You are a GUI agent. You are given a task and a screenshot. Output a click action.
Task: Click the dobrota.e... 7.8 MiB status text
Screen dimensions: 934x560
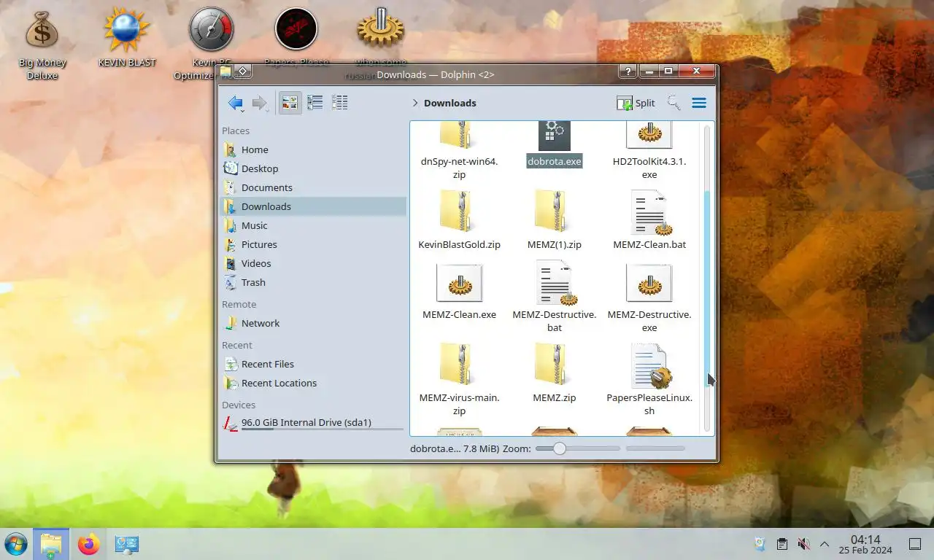click(455, 448)
